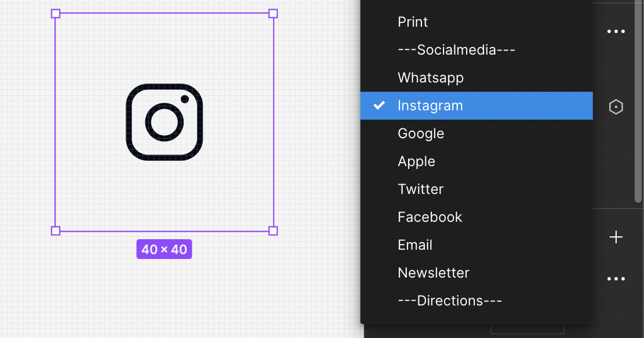
Task: Click the 40 × 40 size label
Action: 164,249
